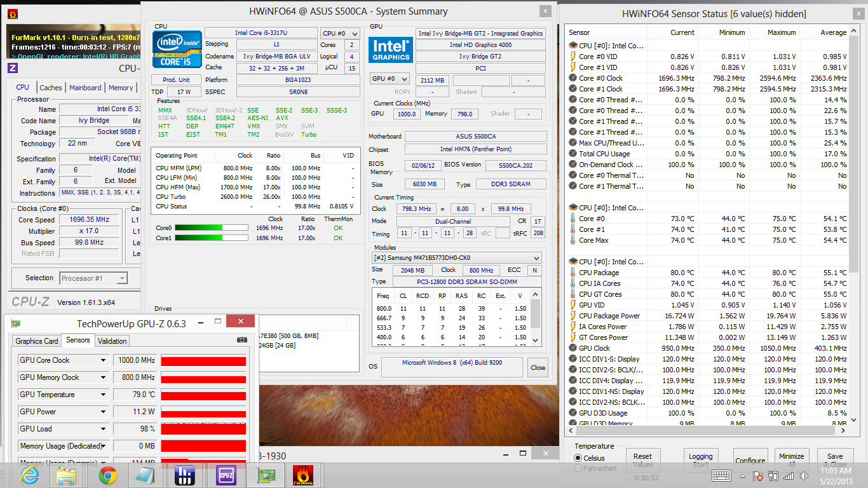Screen dimensions: 868x488
Task: Expand the Samsung memory Modules dropdown
Action: tap(456, 258)
